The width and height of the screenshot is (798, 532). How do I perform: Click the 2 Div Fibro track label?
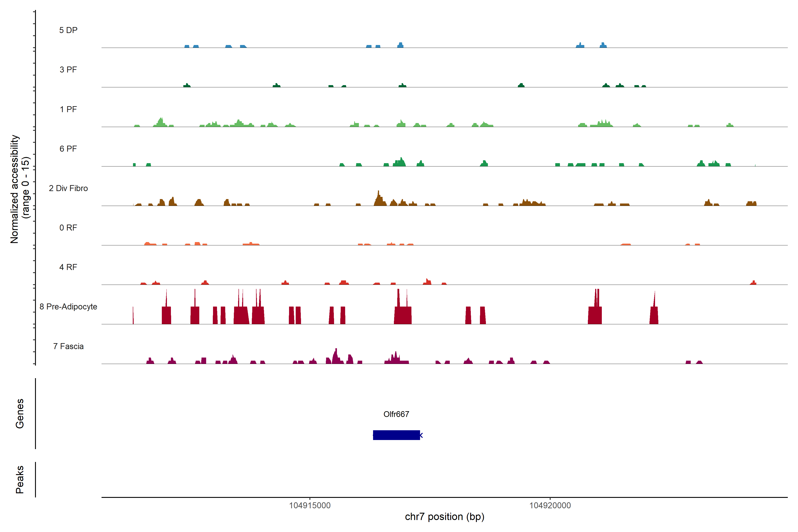tap(68, 188)
